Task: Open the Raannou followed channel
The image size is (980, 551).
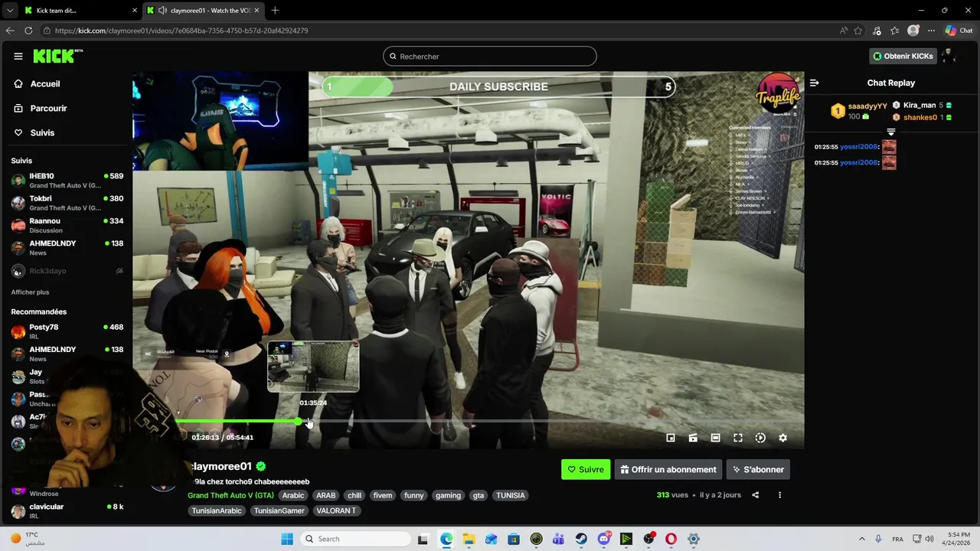Action: pyautogui.click(x=67, y=225)
